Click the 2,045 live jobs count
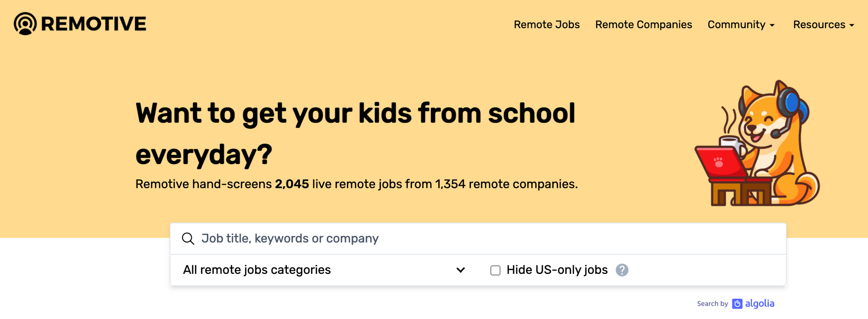This screenshot has height=319, width=868. pyautogui.click(x=292, y=184)
